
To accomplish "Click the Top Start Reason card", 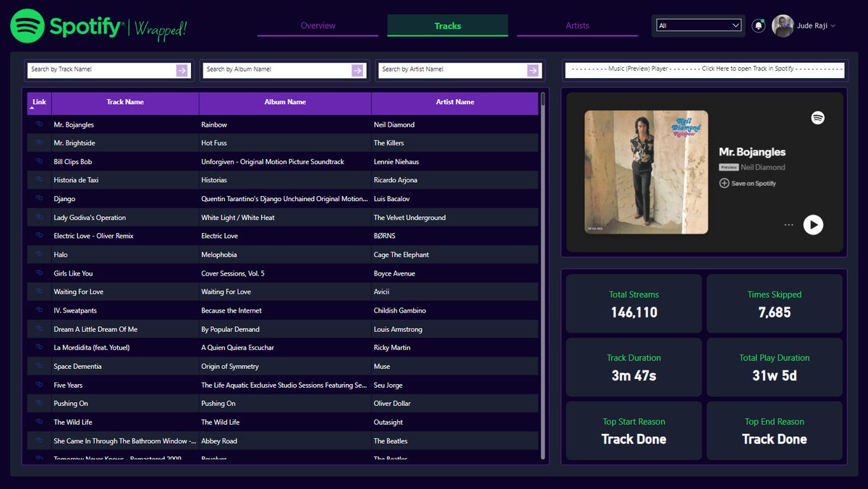I will click(x=634, y=431).
